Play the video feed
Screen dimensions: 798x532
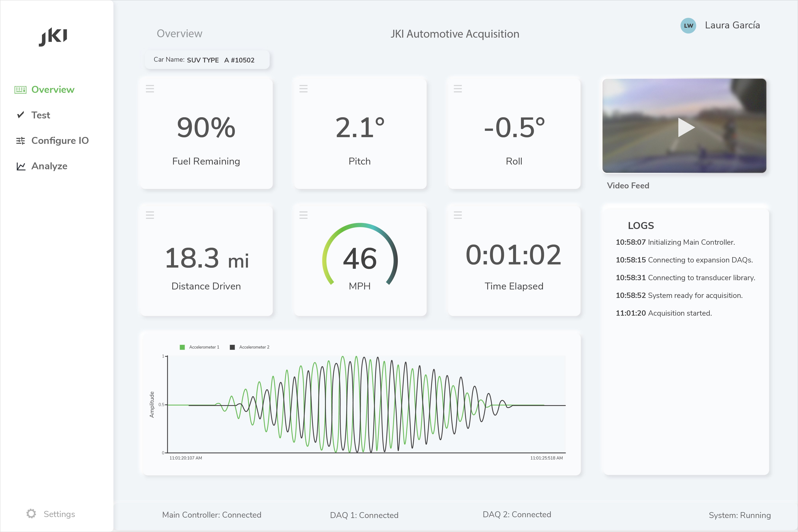(686, 127)
